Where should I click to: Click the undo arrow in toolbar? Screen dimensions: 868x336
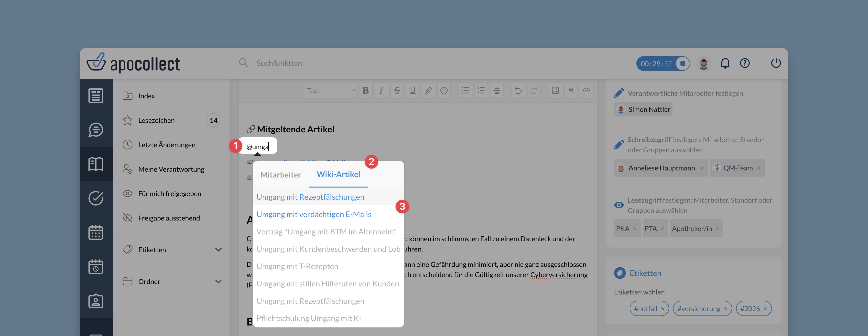point(518,90)
